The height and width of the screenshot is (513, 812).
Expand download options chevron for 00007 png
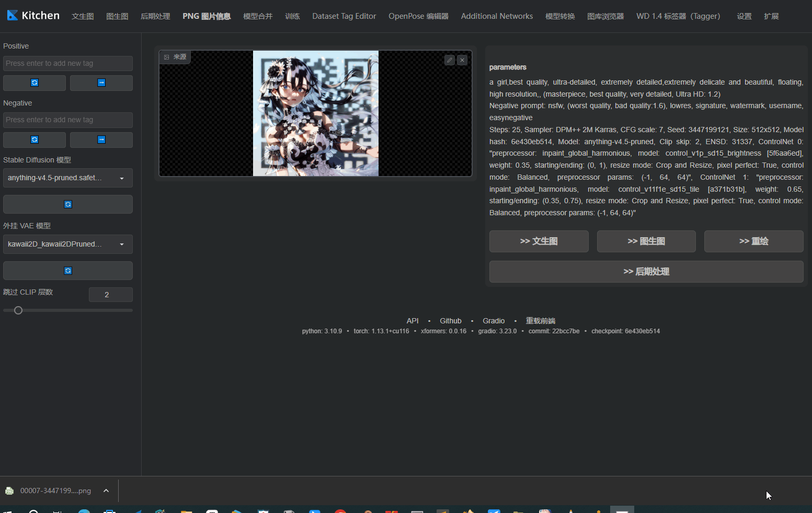[x=106, y=491]
